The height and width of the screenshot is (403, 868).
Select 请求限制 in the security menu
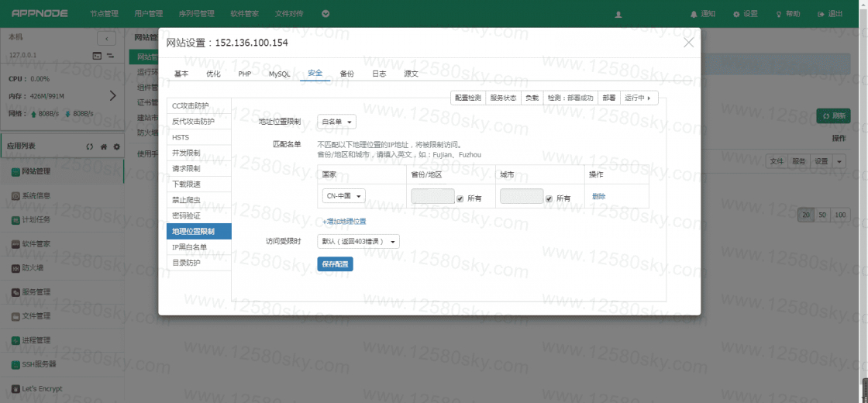[198, 168]
